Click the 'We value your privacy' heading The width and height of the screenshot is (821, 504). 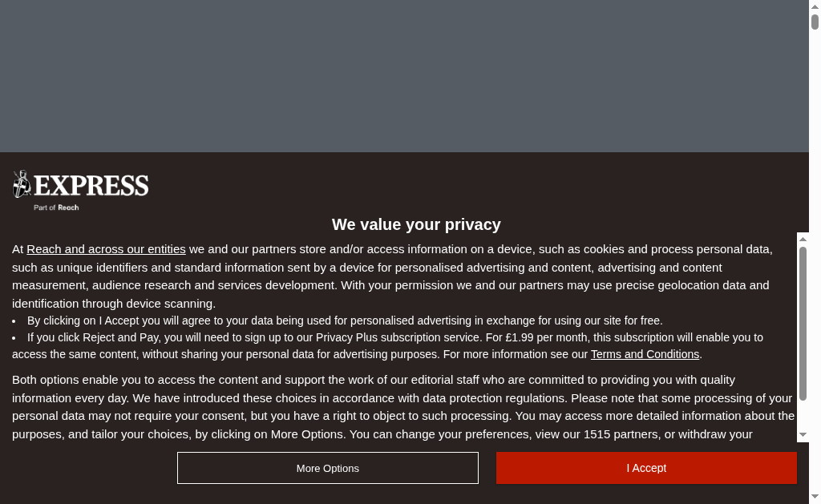[x=416, y=224]
